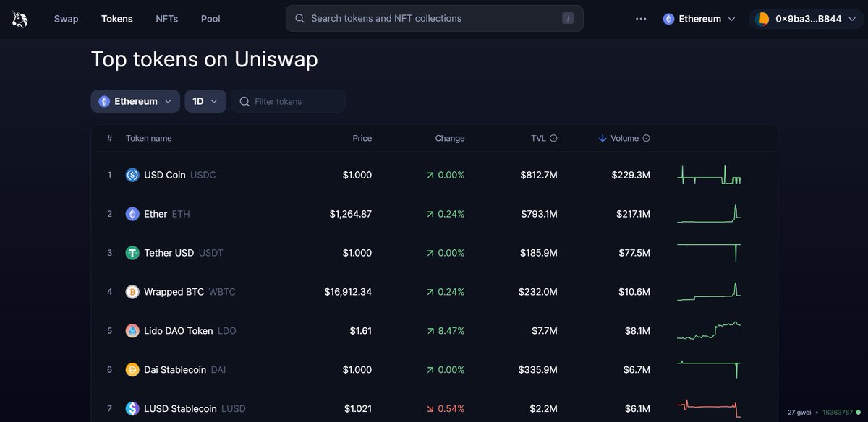Click the Wrapped BTC sparkline chart
The image size is (868, 422).
pos(709,292)
